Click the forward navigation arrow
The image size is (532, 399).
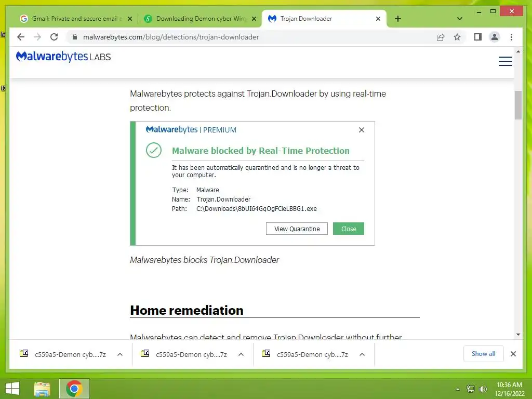coord(37,37)
